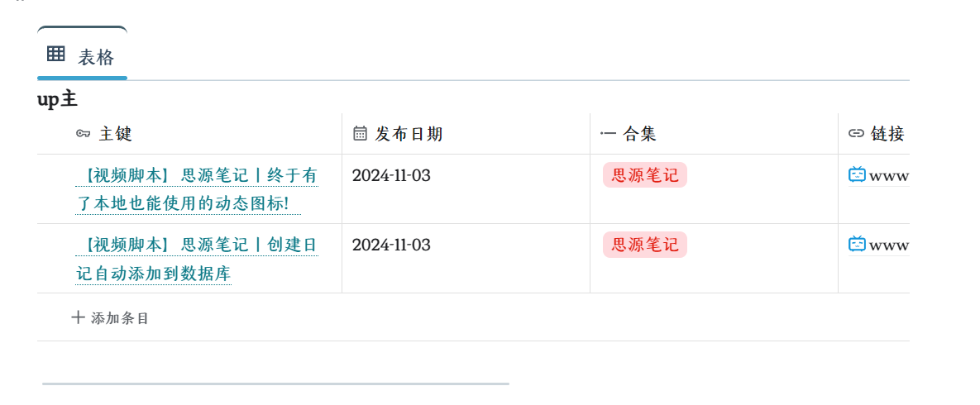The image size is (980, 405).
Task: Click the select-type icon beside 合集 header
Action: (608, 134)
